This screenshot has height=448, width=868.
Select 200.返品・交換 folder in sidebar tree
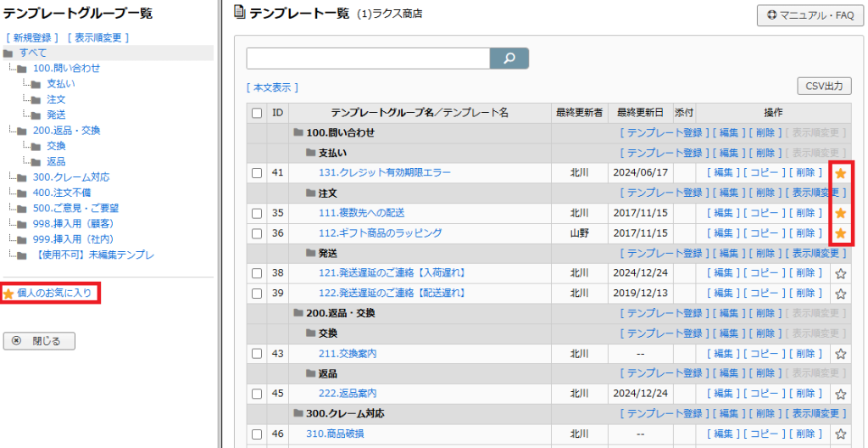pos(66,131)
